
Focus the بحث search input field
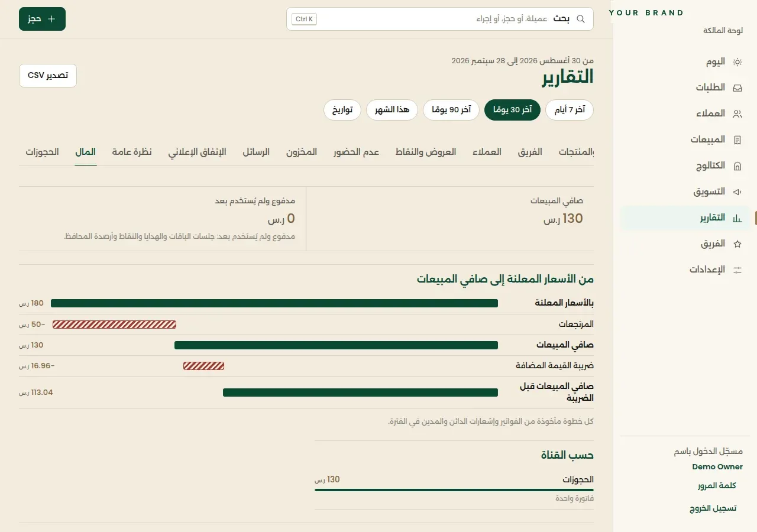440,19
